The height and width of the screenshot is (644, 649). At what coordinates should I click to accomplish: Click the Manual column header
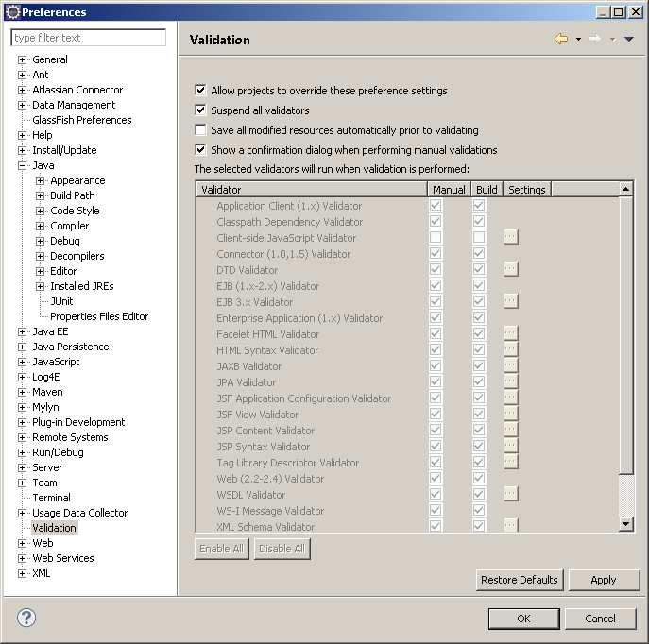pyautogui.click(x=449, y=190)
